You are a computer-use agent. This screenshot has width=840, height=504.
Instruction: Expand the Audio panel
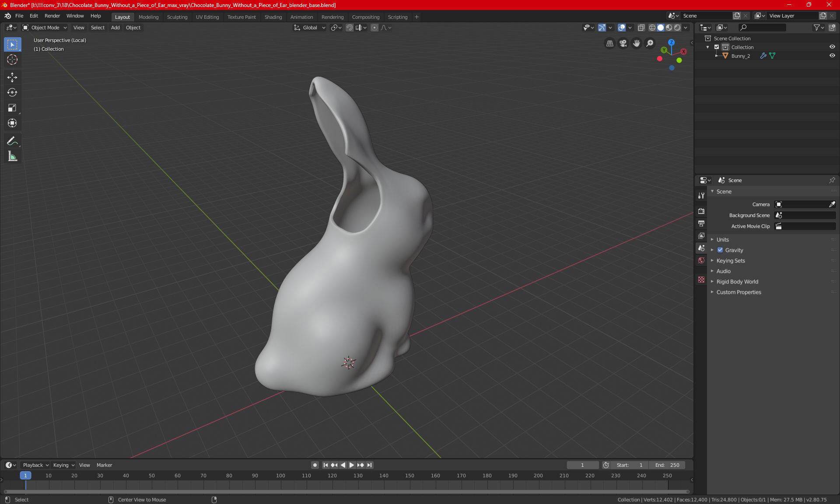click(x=723, y=271)
